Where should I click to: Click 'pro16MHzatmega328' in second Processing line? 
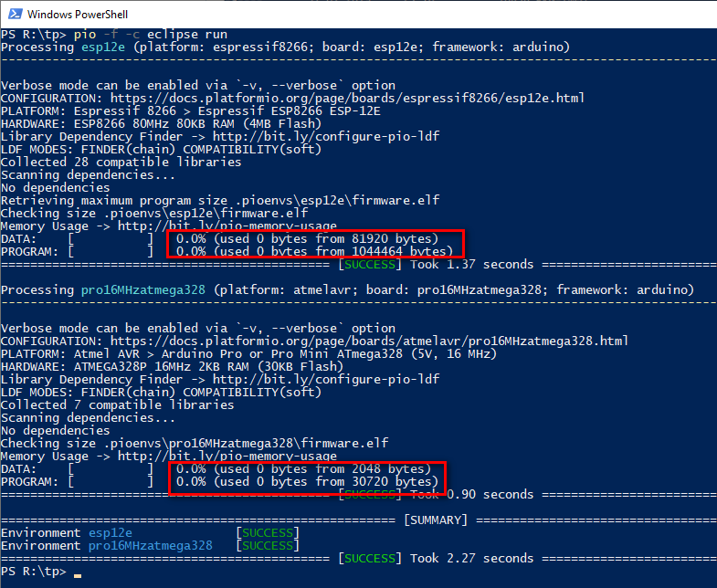[143, 289]
